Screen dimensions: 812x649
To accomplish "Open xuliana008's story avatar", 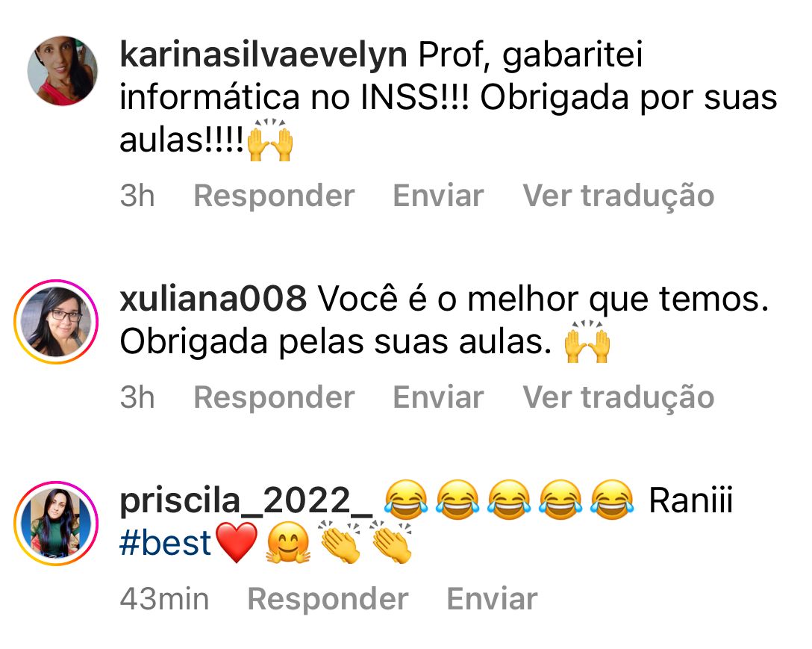I will click(56, 321).
